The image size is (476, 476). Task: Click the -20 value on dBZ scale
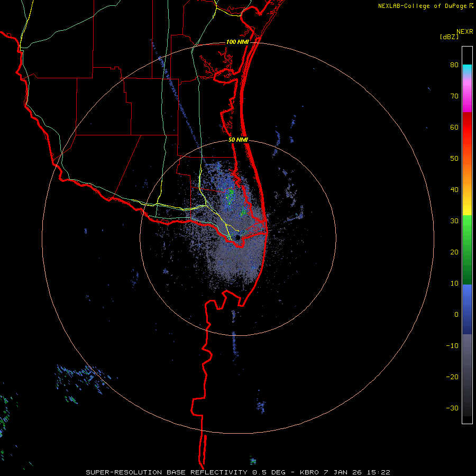point(452,377)
